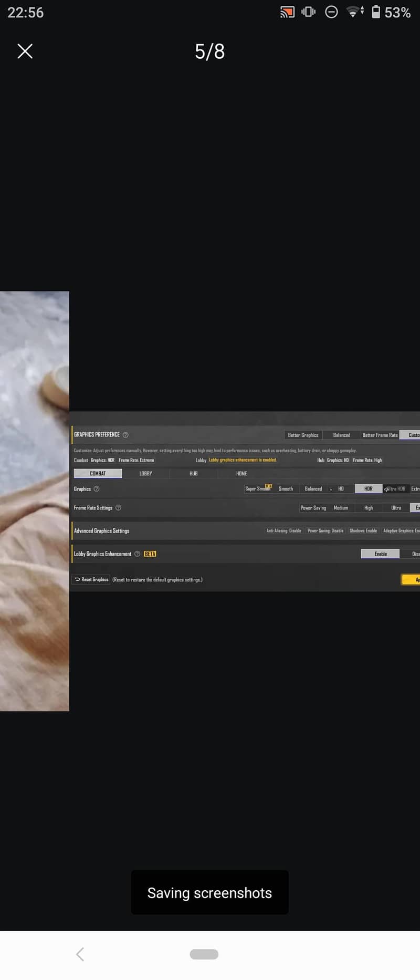
Task: Set frame rate to High
Action: 369,508
